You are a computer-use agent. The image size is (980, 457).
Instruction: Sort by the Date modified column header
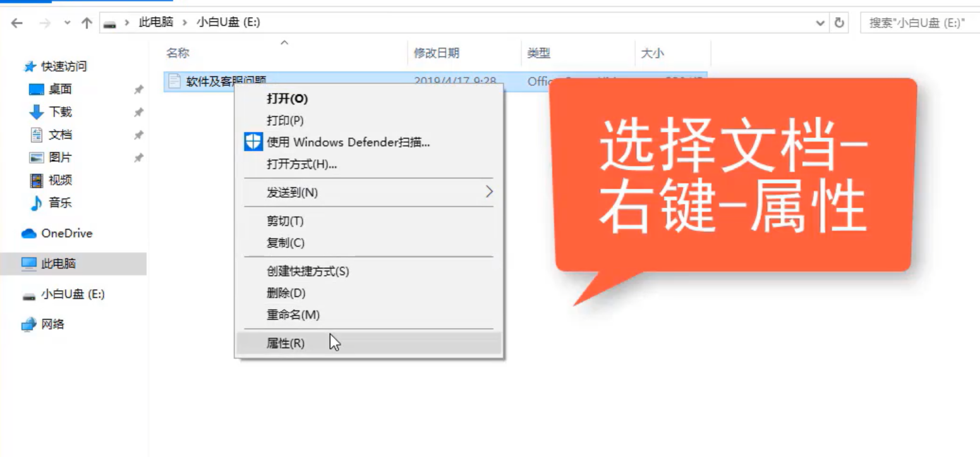point(436,53)
